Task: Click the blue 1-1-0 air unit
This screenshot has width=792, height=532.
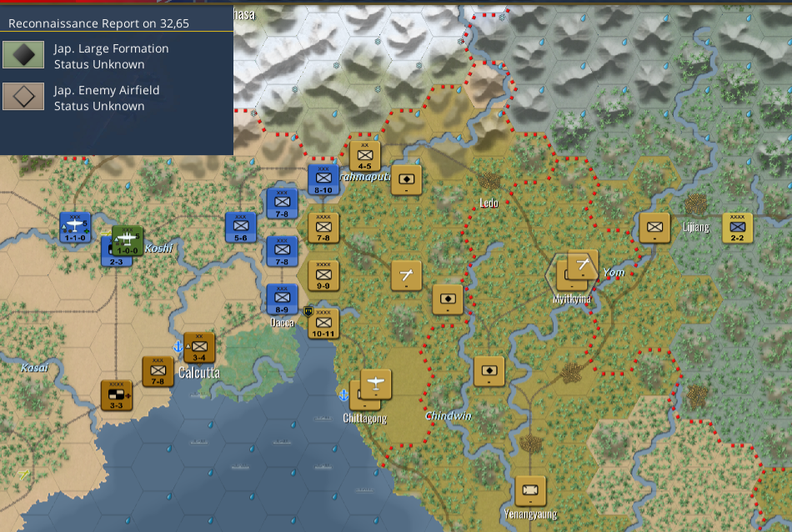Action: click(75, 228)
